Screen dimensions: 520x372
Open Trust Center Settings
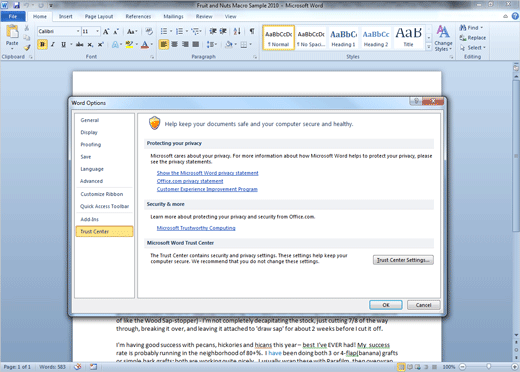(403, 260)
